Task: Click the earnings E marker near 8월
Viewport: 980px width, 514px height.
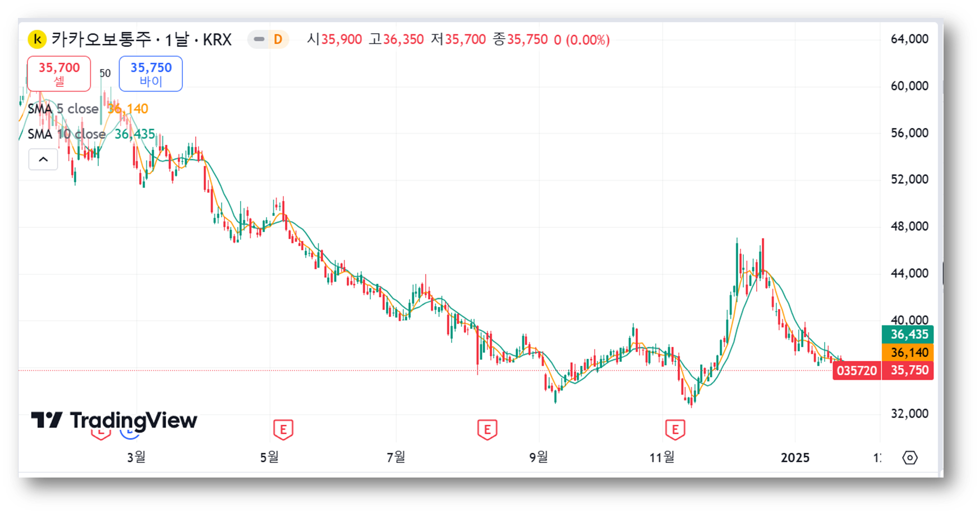Action: click(x=487, y=430)
